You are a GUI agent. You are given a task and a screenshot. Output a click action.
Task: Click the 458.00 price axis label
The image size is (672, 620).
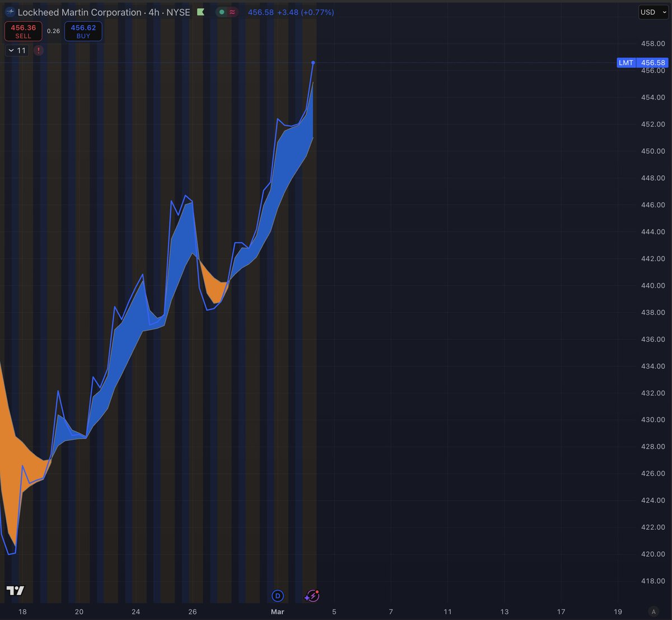pos(653,44)
